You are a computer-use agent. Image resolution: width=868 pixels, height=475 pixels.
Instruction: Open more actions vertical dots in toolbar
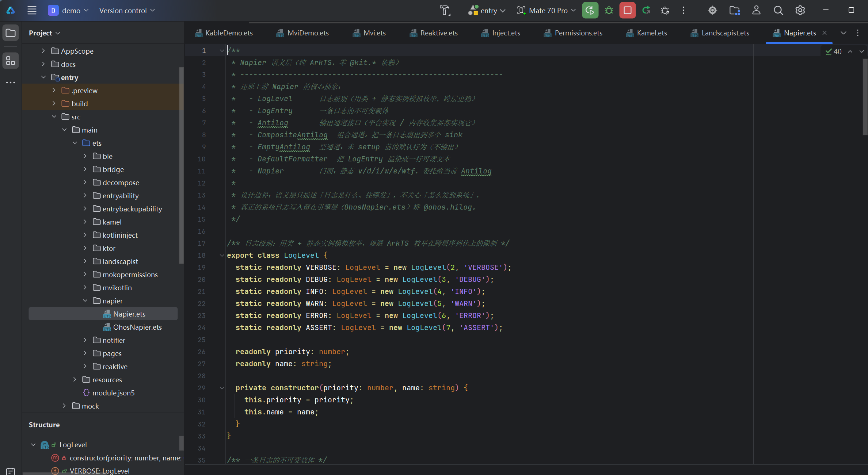click(x=684, y=10)
